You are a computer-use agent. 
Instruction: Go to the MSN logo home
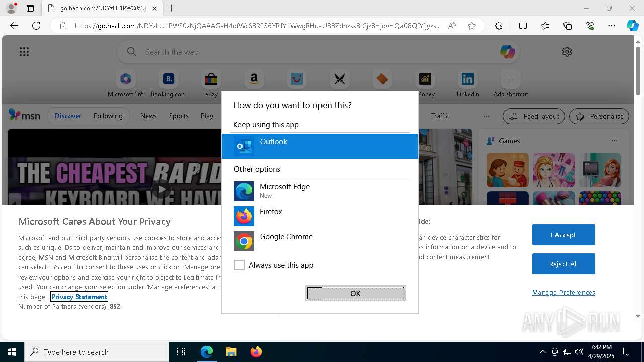[24, 116]
